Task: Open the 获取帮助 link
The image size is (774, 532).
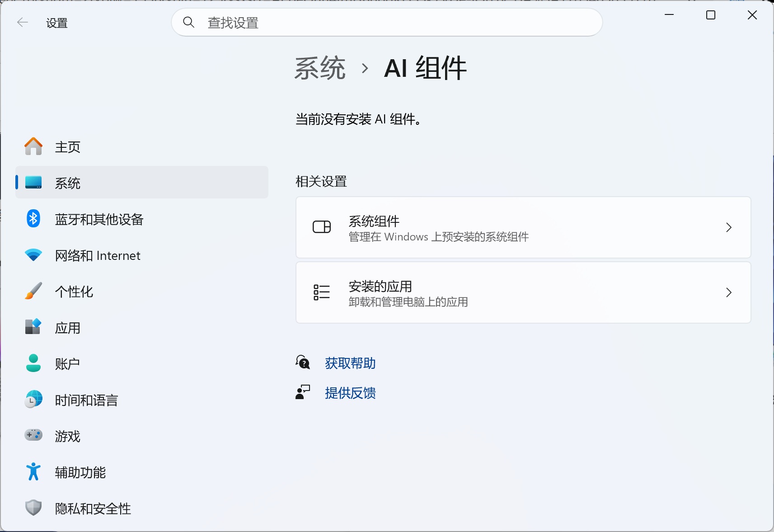Action: click(350, 363)
